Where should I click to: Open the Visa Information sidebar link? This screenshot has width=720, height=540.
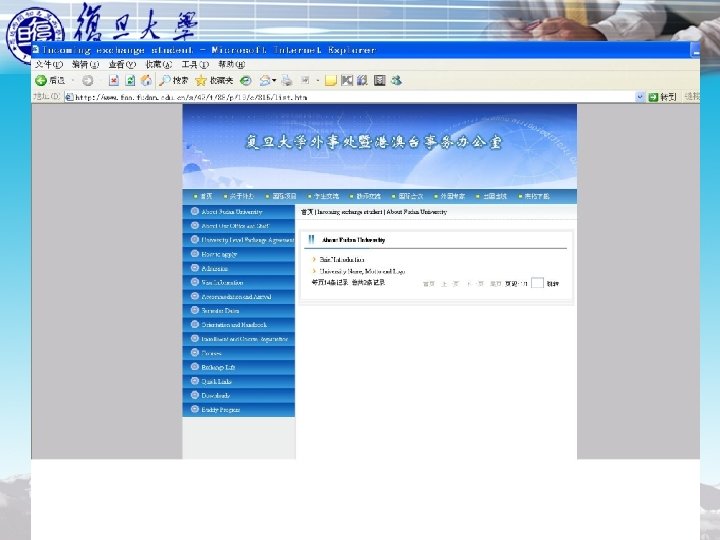(x=222, y=282)
